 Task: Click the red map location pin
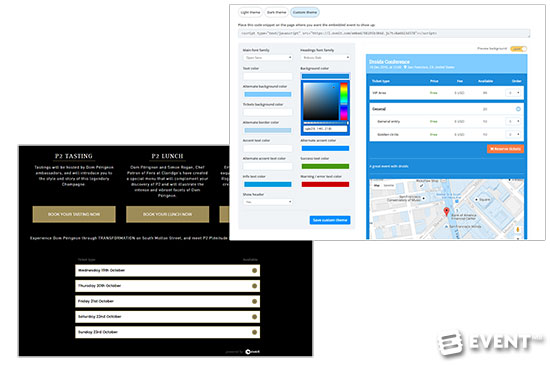(x=446, y=211)
